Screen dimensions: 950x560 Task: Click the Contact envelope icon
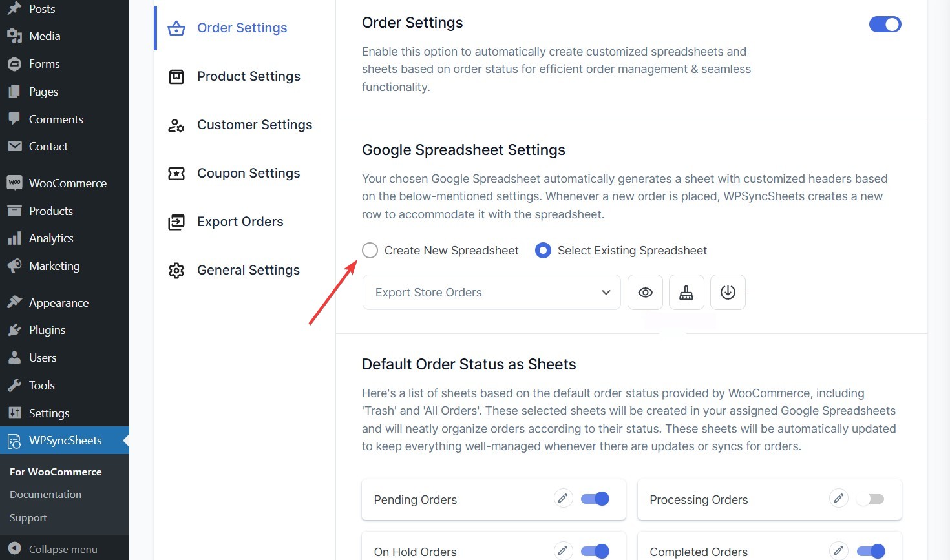14,147
